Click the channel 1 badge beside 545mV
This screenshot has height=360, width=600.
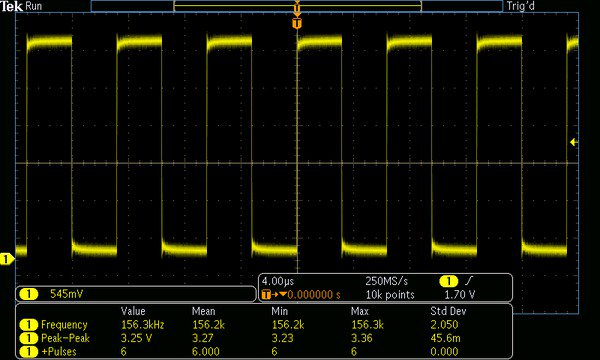(29, 294)
